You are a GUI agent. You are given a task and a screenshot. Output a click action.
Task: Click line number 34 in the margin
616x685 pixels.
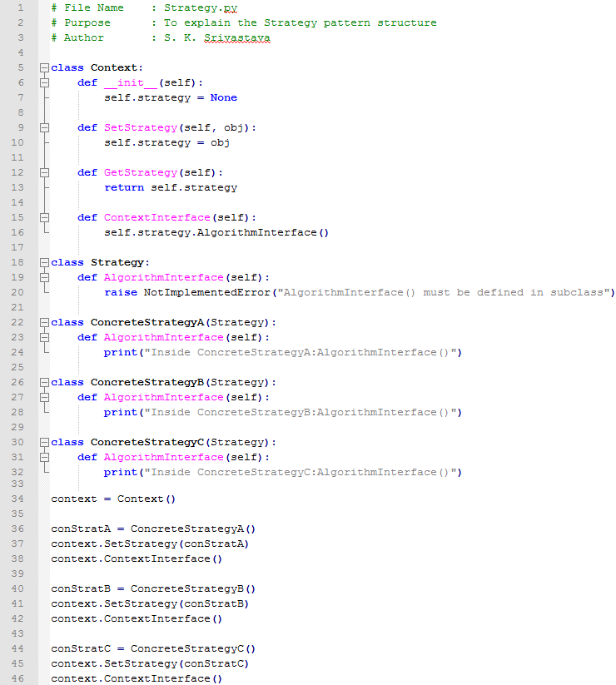(17, 499)
